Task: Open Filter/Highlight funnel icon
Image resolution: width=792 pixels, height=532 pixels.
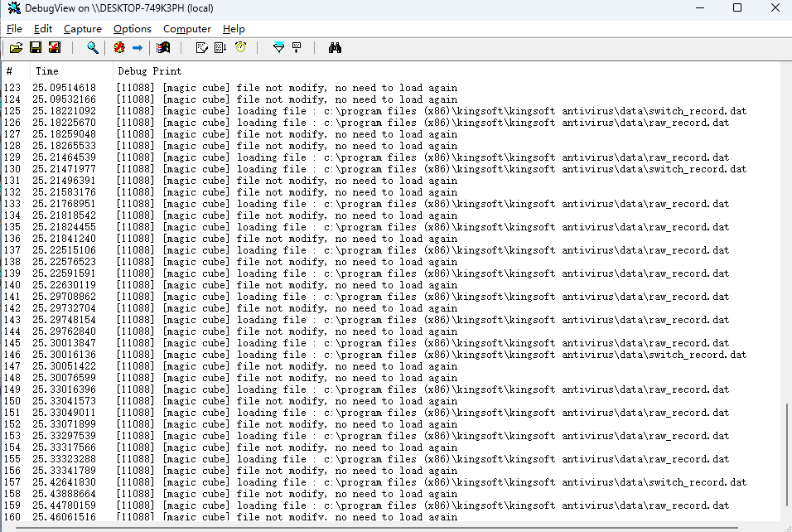Action: [x=278, y=48]
